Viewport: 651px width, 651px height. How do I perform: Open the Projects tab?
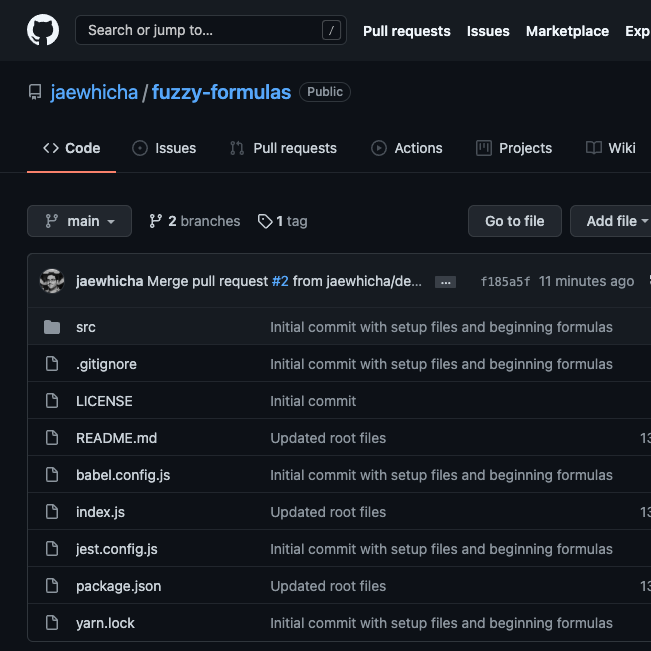pyautogui.click(x=514, y=148)
